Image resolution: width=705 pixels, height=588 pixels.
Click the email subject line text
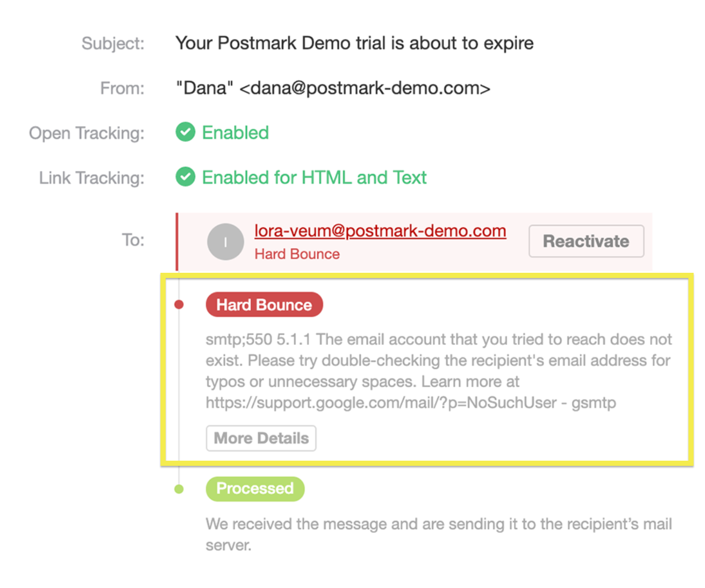354,43
